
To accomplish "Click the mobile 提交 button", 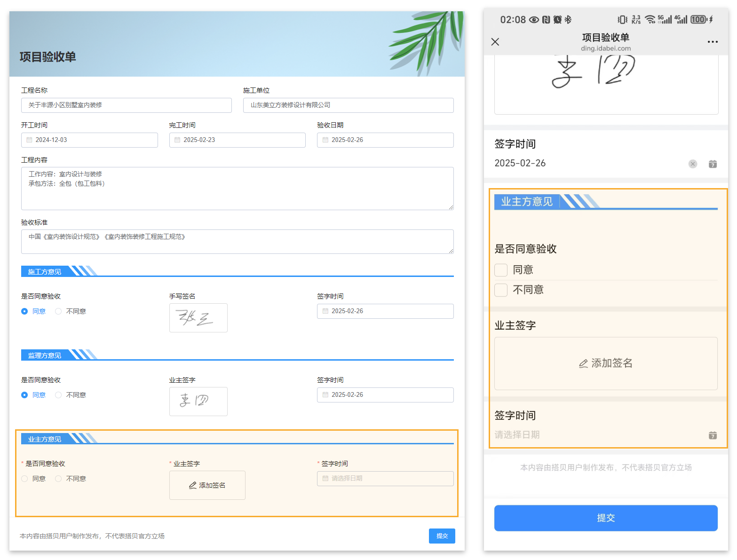I will [606, 518].
